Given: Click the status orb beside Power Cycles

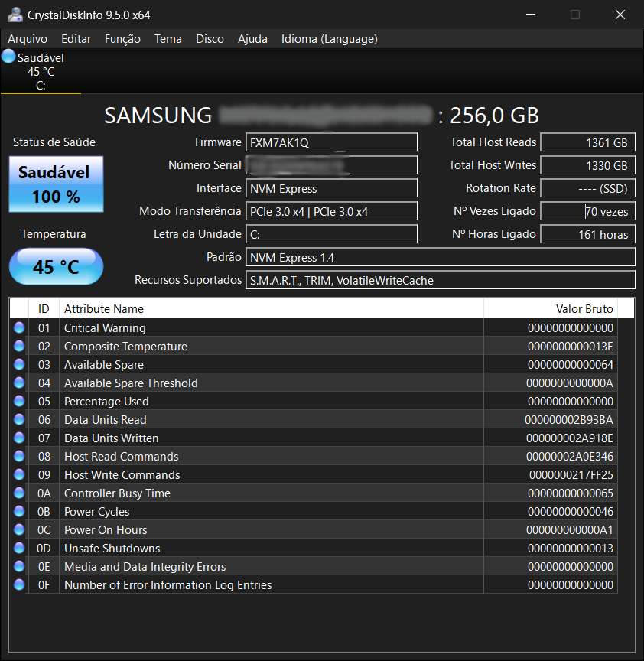Looking at the screenshot, I should tap(19, 511).
